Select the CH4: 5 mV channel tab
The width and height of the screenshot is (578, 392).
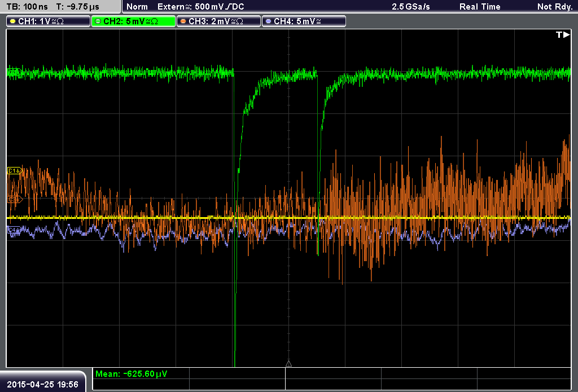click(304, 21)
